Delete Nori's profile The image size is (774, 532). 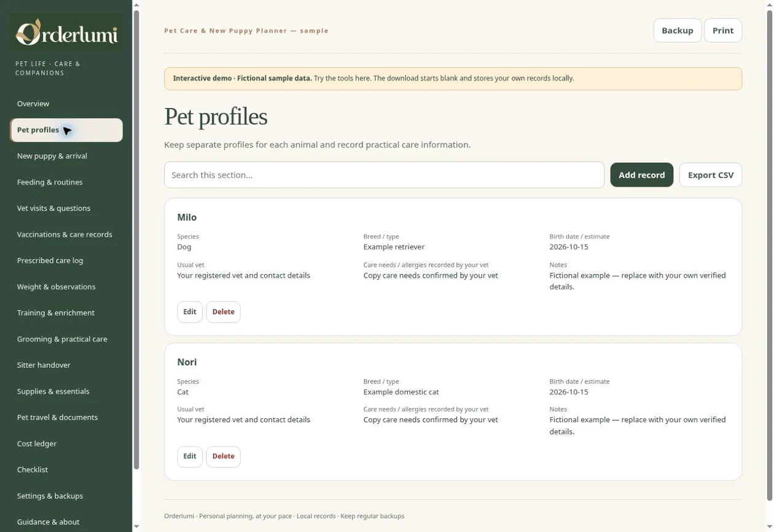(x=223, y=456)
